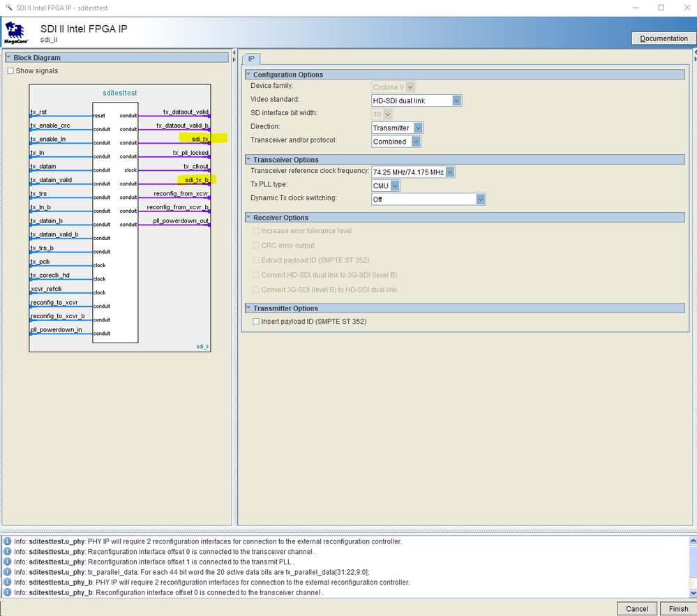Collapse the Block Diagram panel header
697x616 pixels.
tap(9, 58)
